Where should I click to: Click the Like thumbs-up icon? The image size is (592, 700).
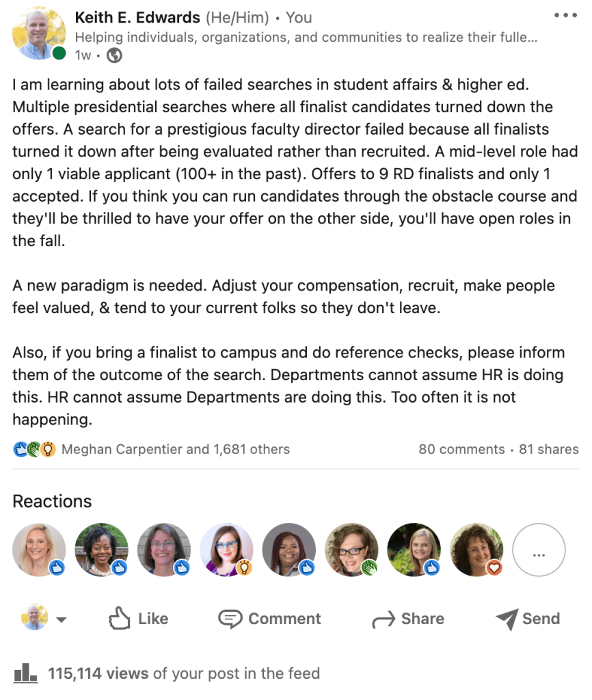[x=120, y=619]
